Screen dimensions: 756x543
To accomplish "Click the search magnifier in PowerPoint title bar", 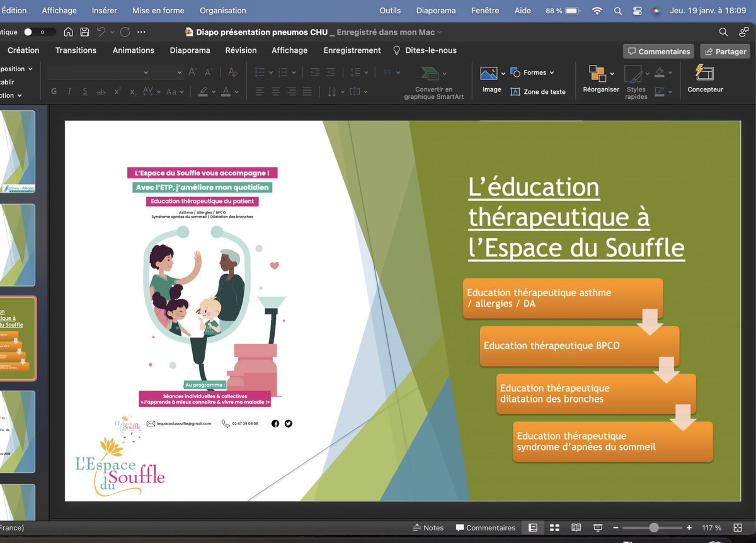I will [x=723, y=32].
